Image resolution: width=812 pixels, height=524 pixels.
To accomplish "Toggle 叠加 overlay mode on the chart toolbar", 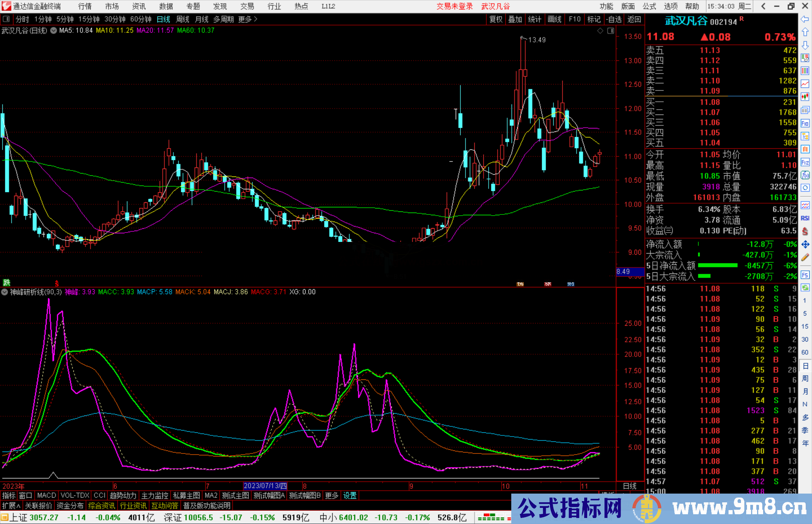I will tap(515, 19).
